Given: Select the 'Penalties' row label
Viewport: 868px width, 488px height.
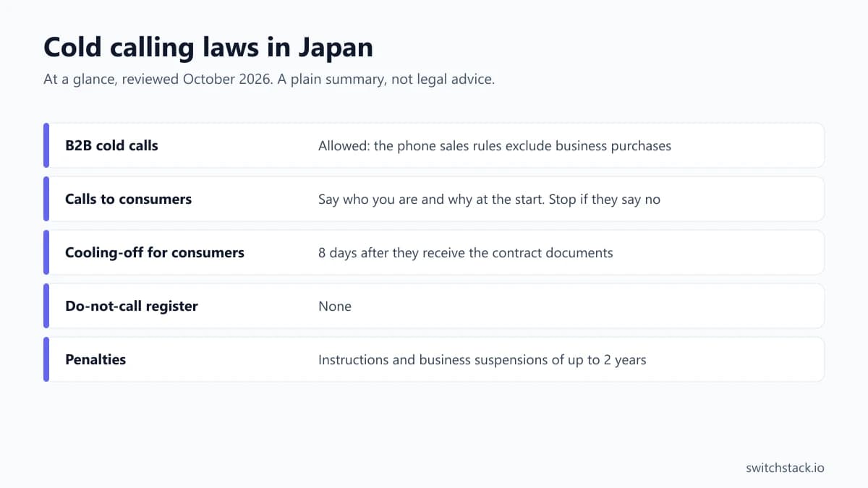Looking at the screenshot, I should click(x=95, y=359).
